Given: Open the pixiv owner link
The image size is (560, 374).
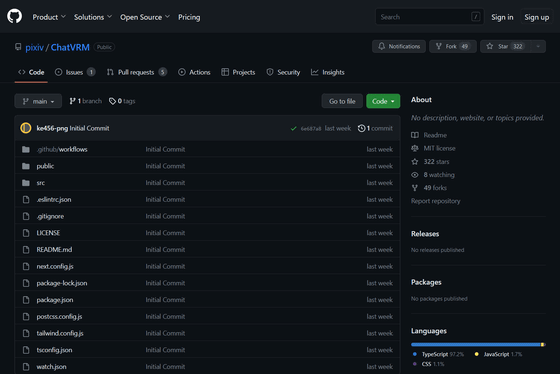Looking at the screenshot, I should (35, 47).
